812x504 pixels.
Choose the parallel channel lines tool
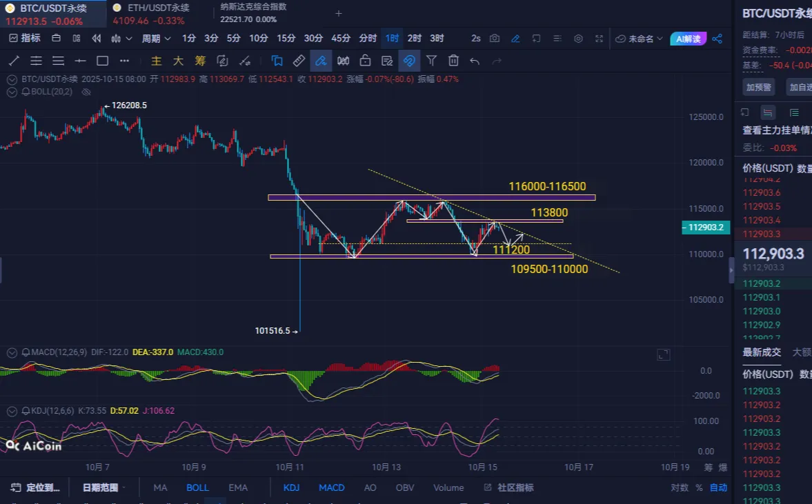pyautogui.click(x=37, y=61)
